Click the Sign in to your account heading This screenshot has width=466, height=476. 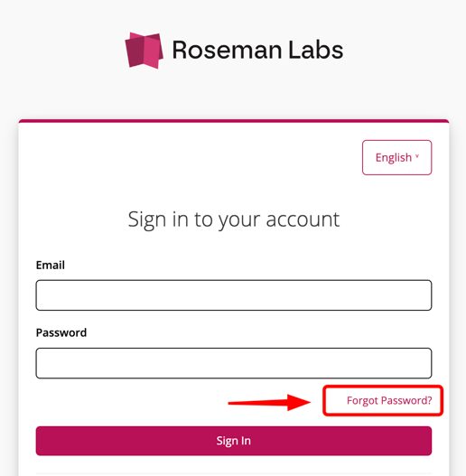point(234,219)
